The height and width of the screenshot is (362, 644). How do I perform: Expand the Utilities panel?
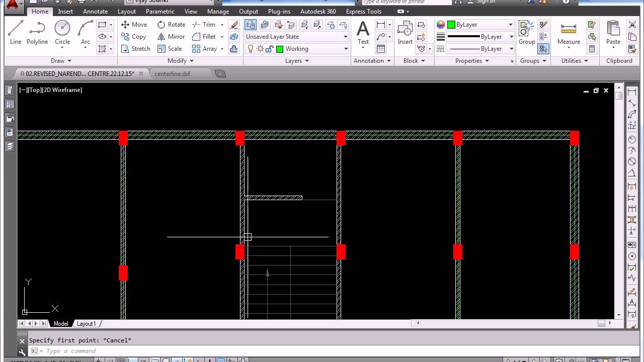click(575, 60)
